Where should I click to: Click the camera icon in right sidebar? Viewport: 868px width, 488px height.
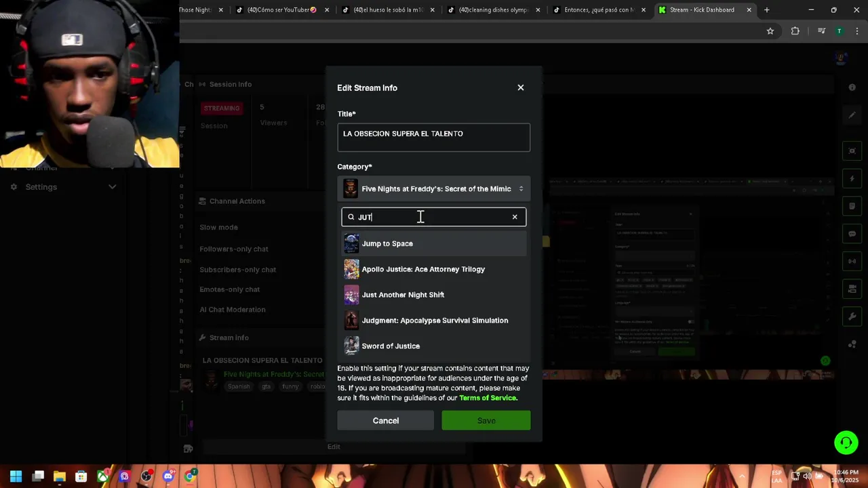click(852, 289)
